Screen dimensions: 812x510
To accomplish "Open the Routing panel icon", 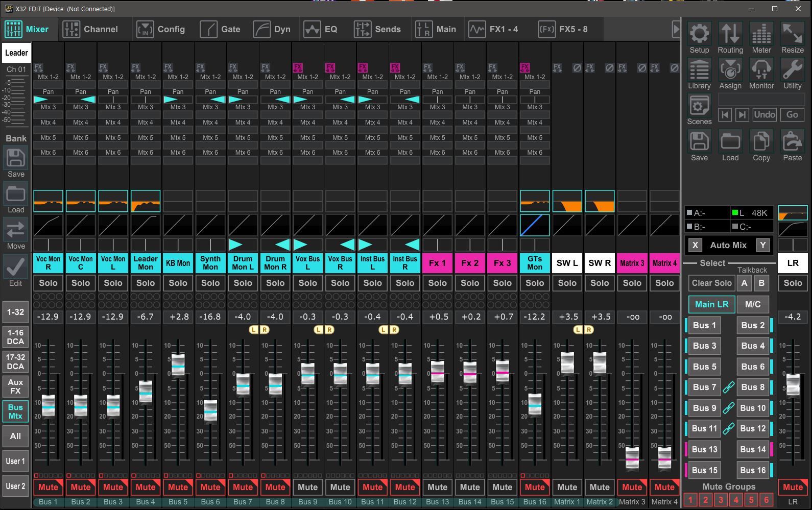I will coord(730,34).
